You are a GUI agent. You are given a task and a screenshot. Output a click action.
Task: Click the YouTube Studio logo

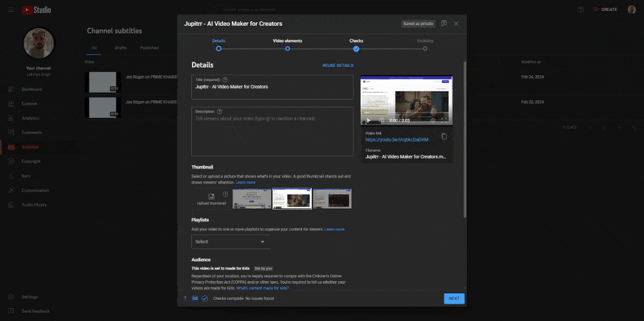click(x=37, y=10)
